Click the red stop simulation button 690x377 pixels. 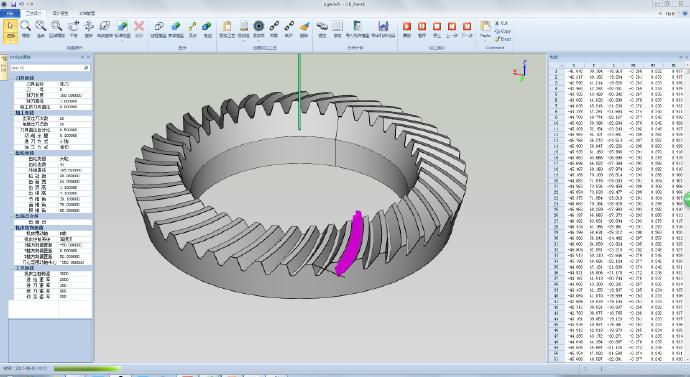[x=437, y=26]
